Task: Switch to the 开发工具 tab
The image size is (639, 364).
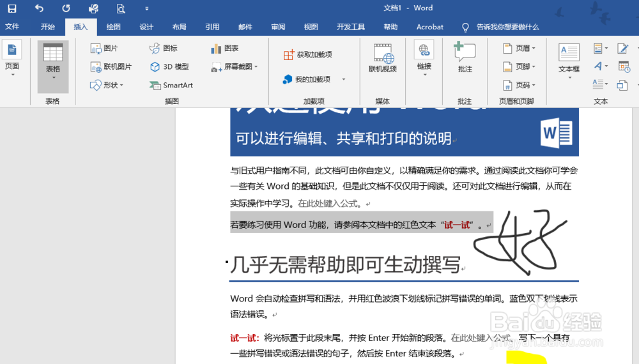Action: (350, 27)
